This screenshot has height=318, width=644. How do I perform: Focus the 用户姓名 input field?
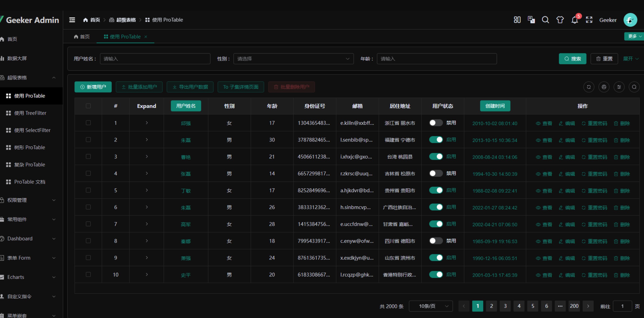(155, 59)
